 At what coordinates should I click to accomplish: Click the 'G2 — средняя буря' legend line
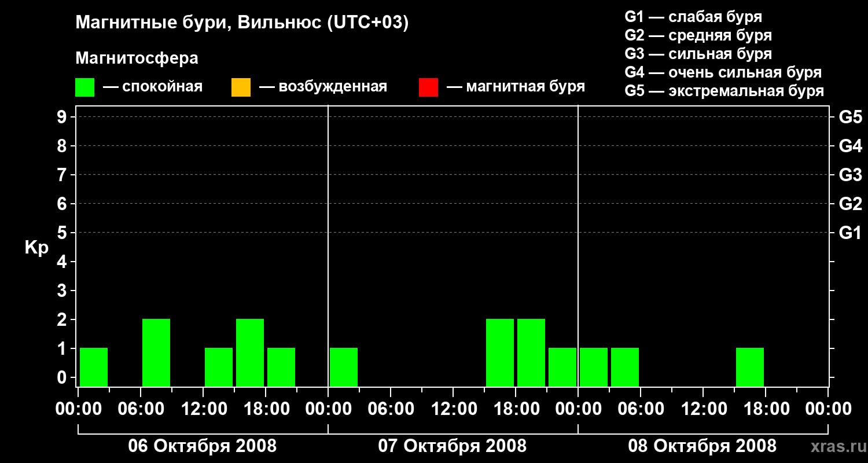(698, 35)
